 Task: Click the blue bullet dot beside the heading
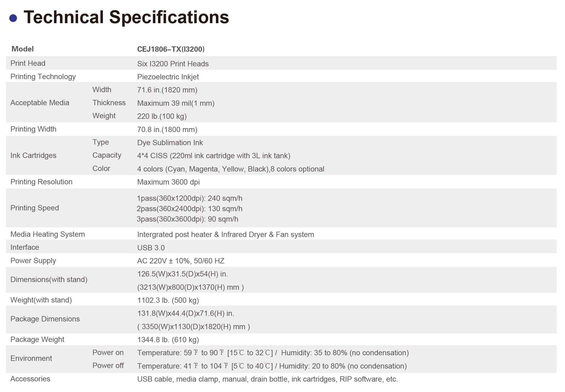[x=13, y=18]
